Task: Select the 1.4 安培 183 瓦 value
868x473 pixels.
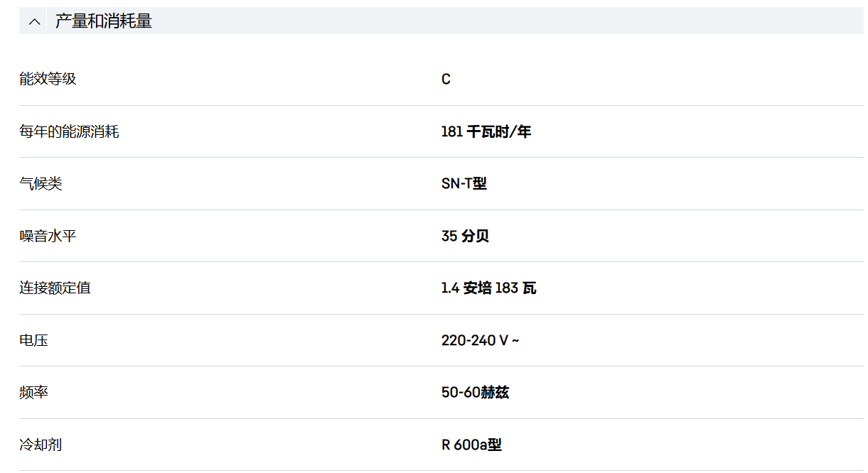Action: coord(488,288)
